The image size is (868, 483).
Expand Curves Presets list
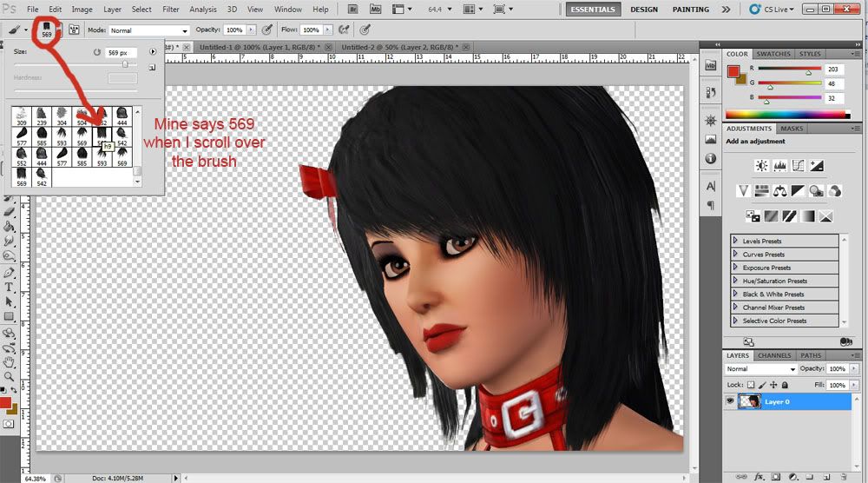[x=735, y=254]
